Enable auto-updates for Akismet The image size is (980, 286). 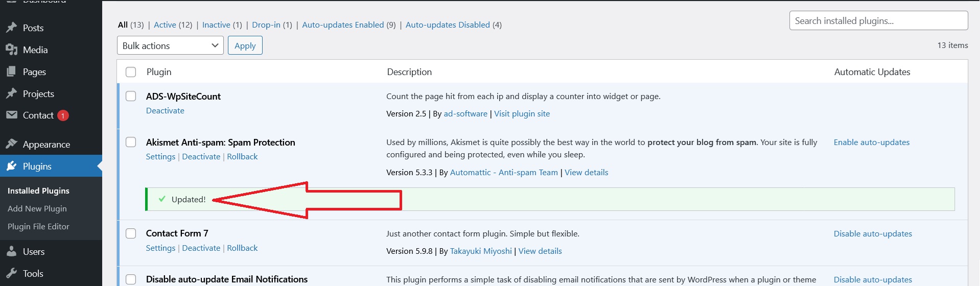pos(872,142)
